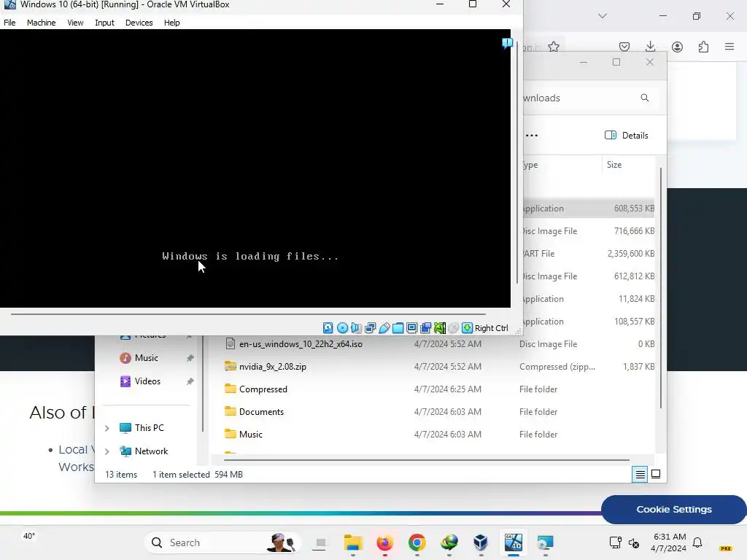Open the Firefox list all tabs chevron
The image size is (747, 560).
pyautogui.click(x=603, y=16)
